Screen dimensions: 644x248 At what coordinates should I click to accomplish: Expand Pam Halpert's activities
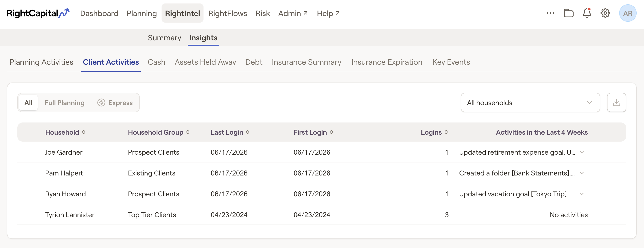point(582,173)
